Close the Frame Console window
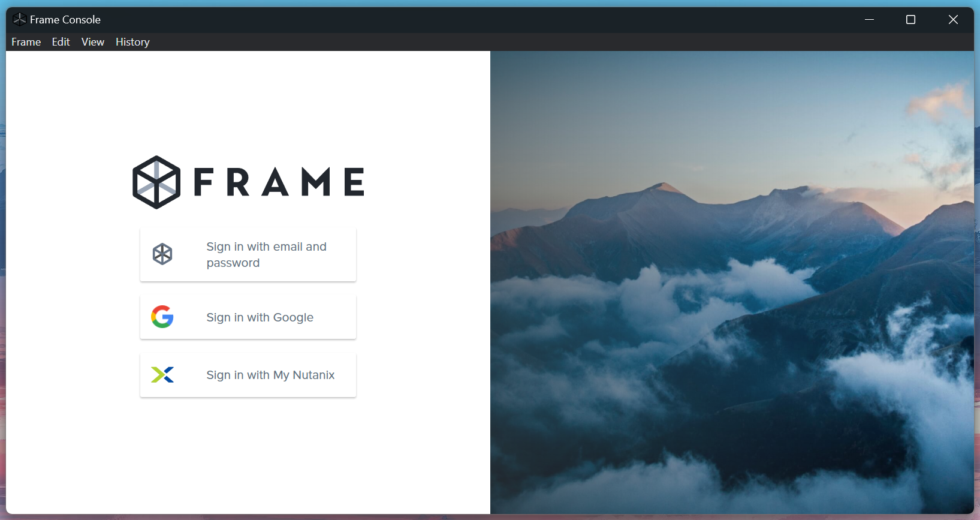Screen dimensions: 980x520 pos(953,20)
